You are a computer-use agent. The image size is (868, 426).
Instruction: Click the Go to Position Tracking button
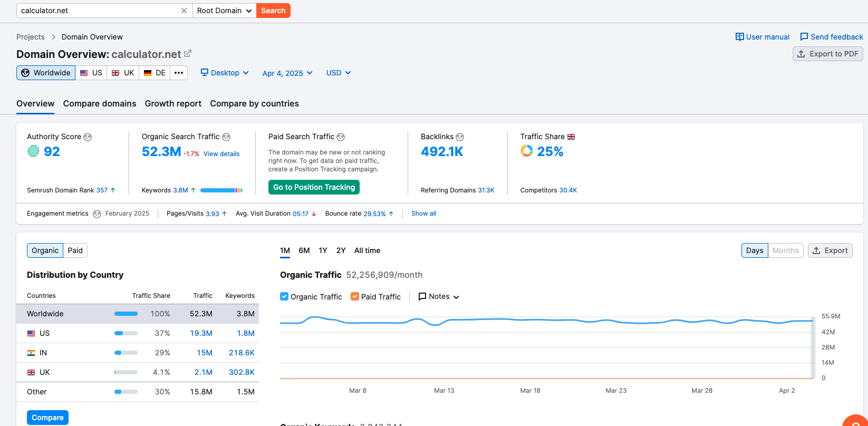click(314, 187)
